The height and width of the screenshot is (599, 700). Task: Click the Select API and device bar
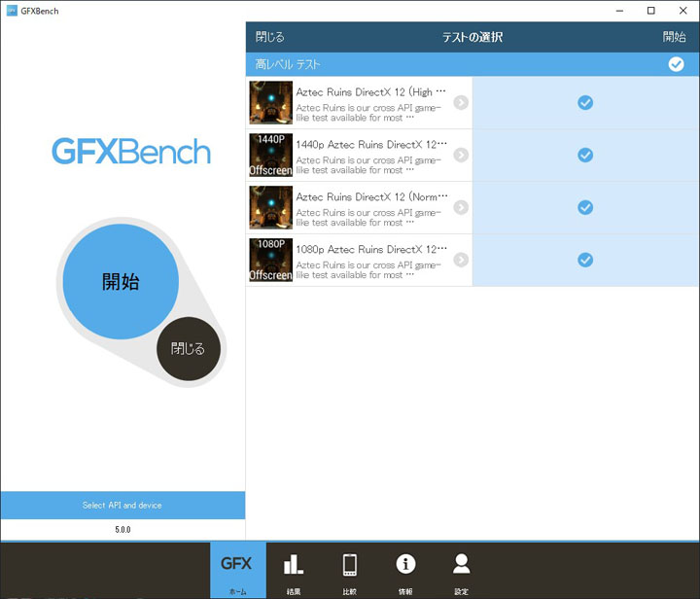[x=122, y=506]
